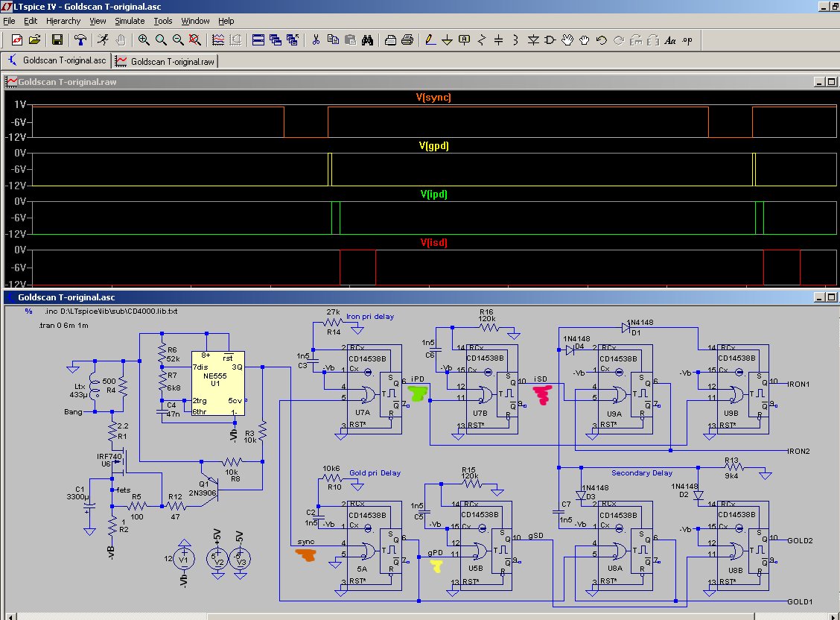The image size is (840, 620).
Task: Select the Resistor component tool
Action: tap(482, 40)
